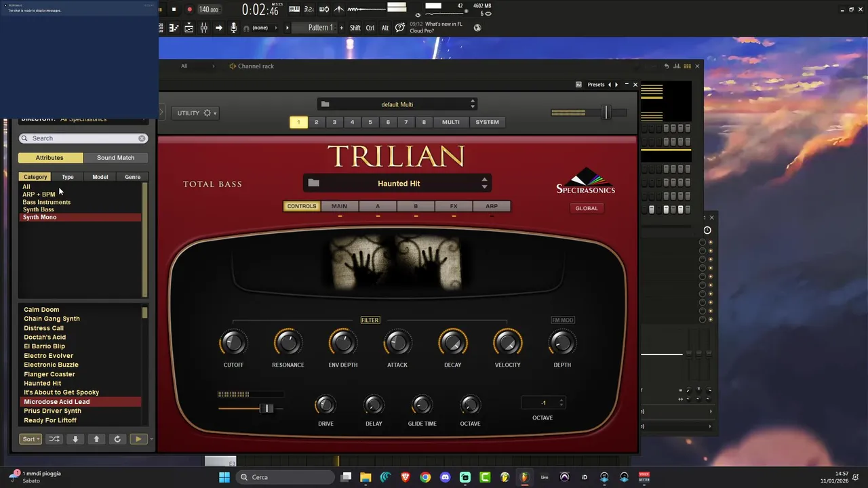Select part 2 tab
Image resolution: width=868 pixels, height=488 pixels.
pyautogui.click(x=316, y=122)
